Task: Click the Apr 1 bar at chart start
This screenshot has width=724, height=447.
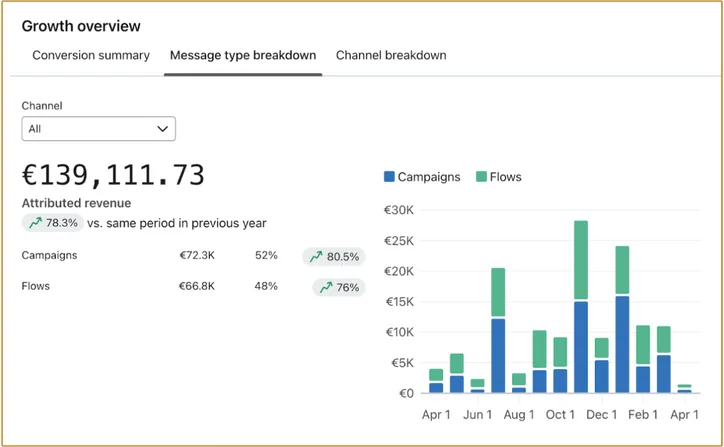Action: click(436, 381)
